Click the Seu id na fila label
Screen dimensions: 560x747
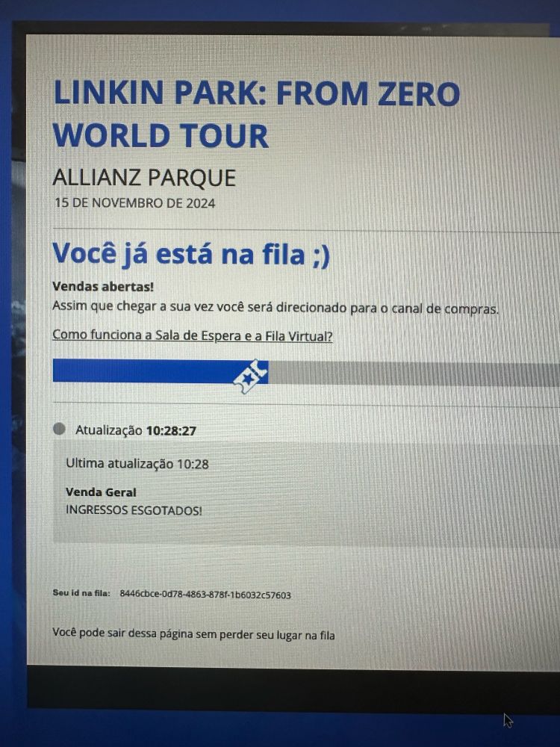point(81,593)
